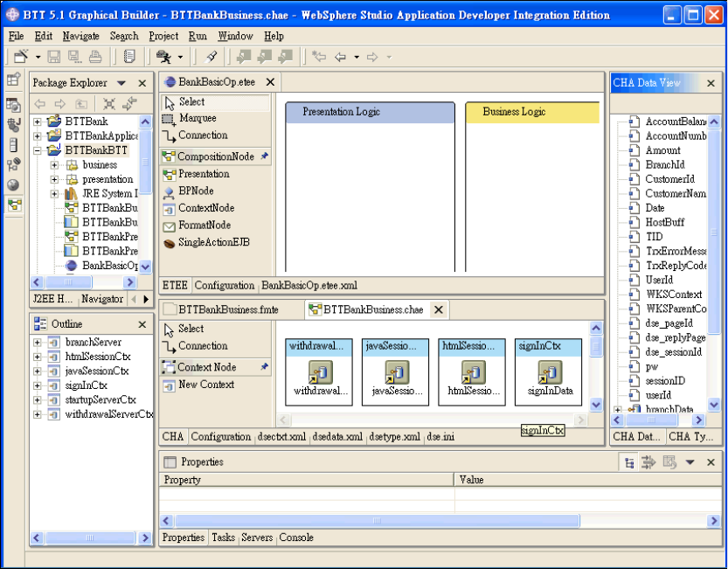The width and height of the screenshot is (728, 569).
Task: Click the Business Logic header
Action: [532, 113]
